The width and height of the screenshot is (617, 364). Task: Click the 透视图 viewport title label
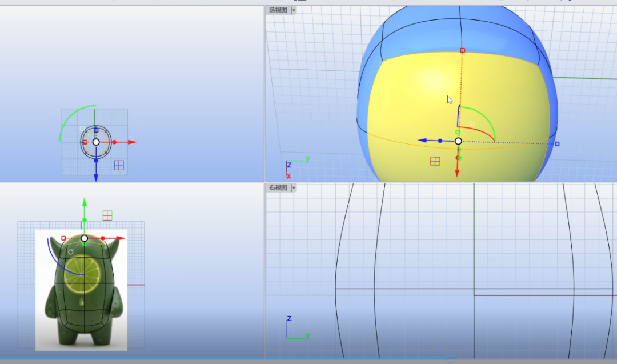(278, 10)
